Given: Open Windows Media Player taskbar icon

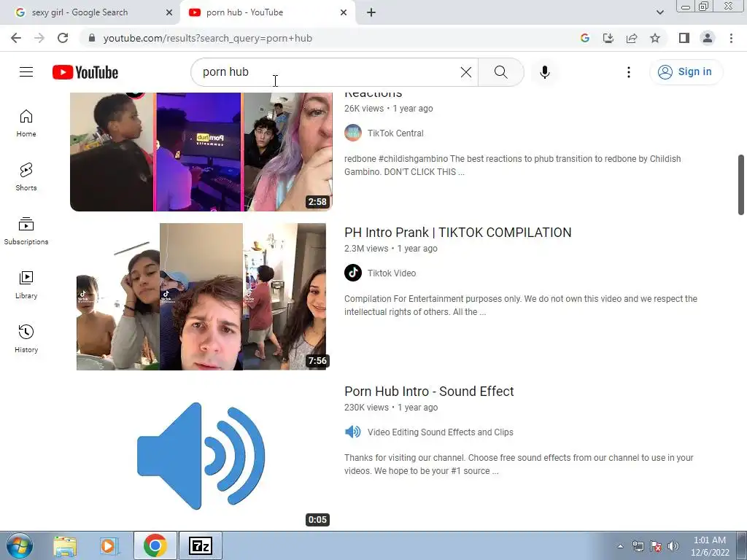Looking at the screenshot, I should click(x=109, y=546).
